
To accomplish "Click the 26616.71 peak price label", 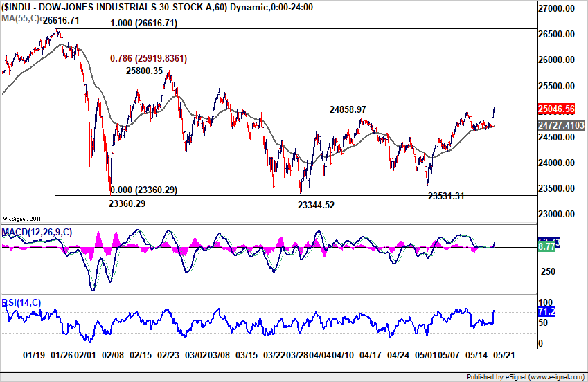I will [x=62, y=20].
